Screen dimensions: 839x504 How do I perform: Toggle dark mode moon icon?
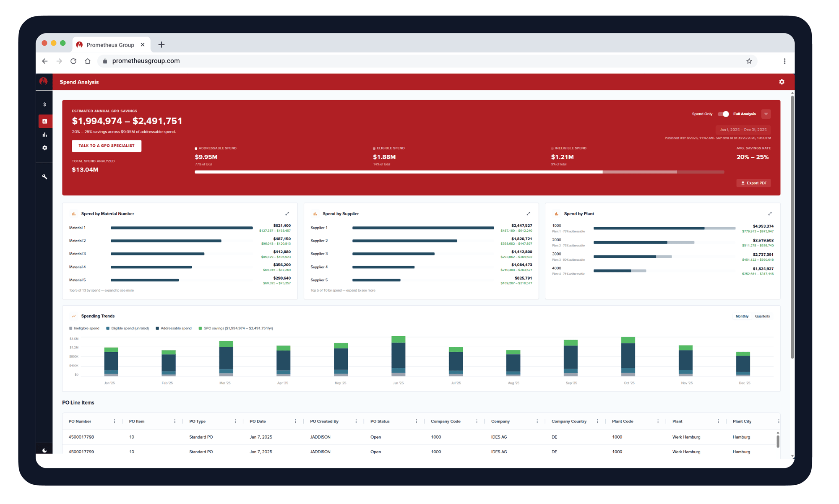pos(44,450)
